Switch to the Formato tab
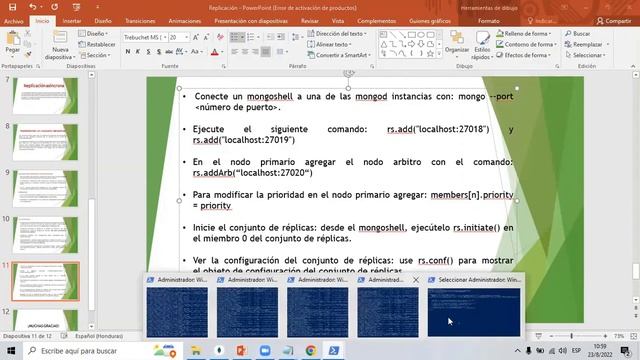Image resolution: width=640 pixels, height=360 pixels. coord(489,21)
